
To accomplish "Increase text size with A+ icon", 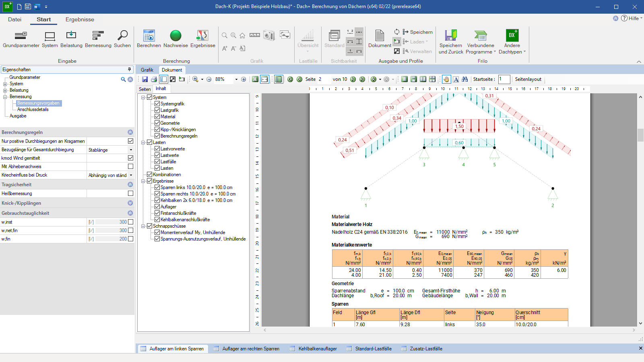I will tap(225, 48).
